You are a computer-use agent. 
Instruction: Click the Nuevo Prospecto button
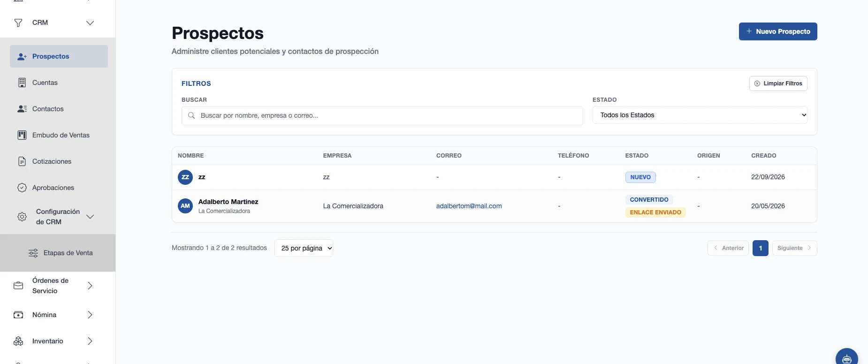pyautogui.click(x=778, y=31)
